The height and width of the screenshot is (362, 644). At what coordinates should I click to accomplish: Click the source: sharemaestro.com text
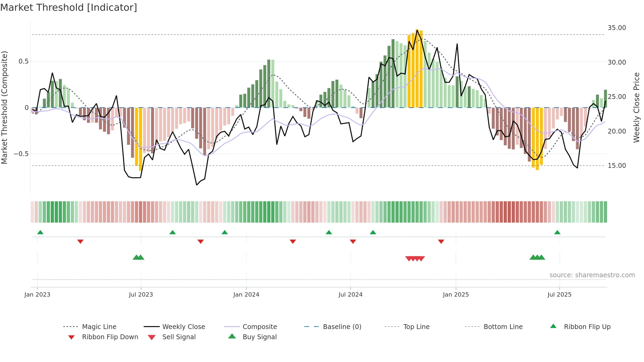tap(592, 275)
